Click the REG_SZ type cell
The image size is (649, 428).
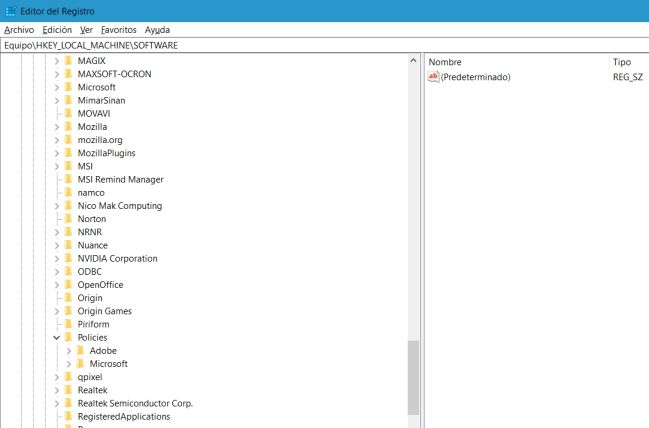tap(628, 77)
